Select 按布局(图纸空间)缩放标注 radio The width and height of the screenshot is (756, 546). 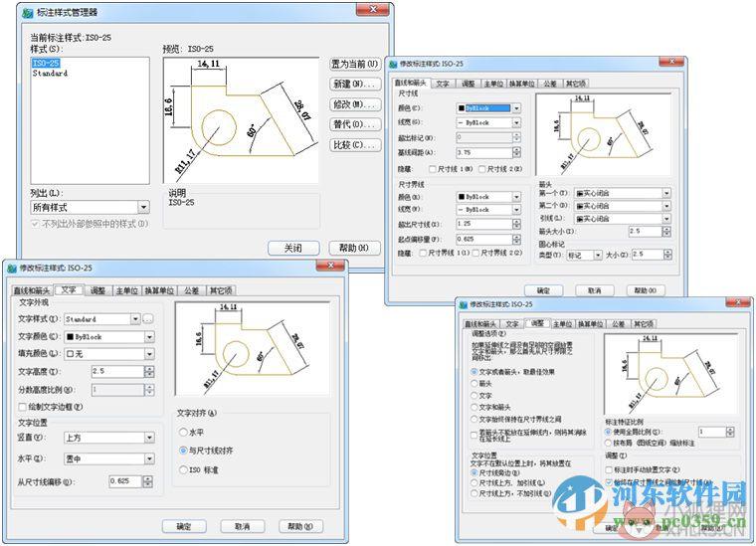pos(609,443)
